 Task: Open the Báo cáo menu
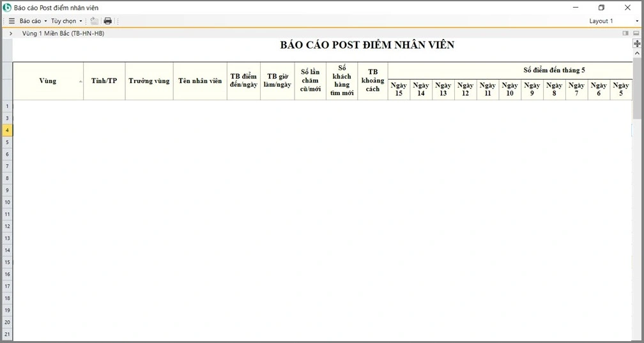(x=33, y=21)
